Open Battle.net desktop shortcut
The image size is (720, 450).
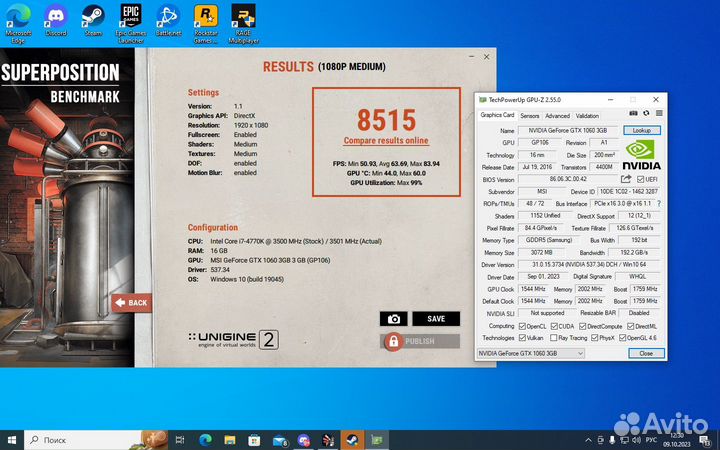click(169, 21)
